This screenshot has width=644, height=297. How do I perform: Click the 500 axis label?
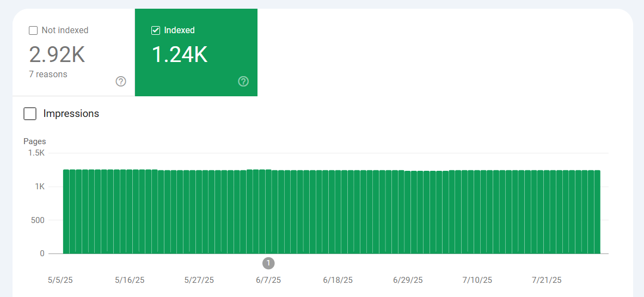[38, 220]
